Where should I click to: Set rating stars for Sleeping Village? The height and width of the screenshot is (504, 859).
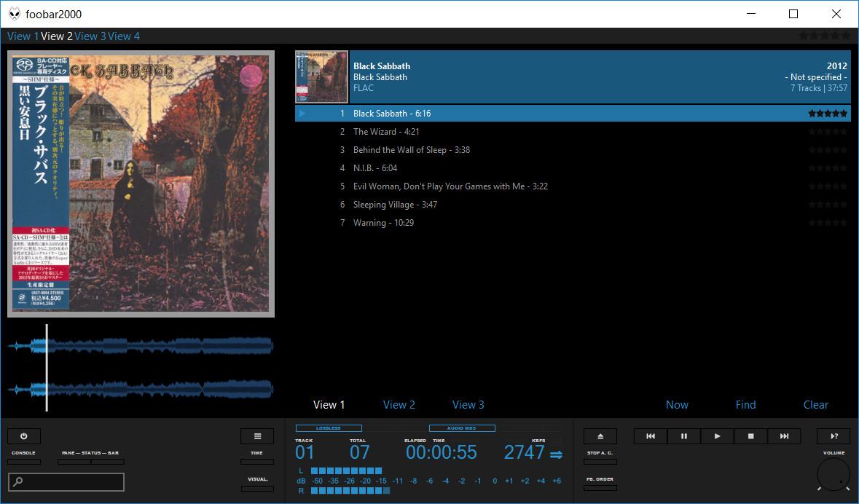point(828,205)
